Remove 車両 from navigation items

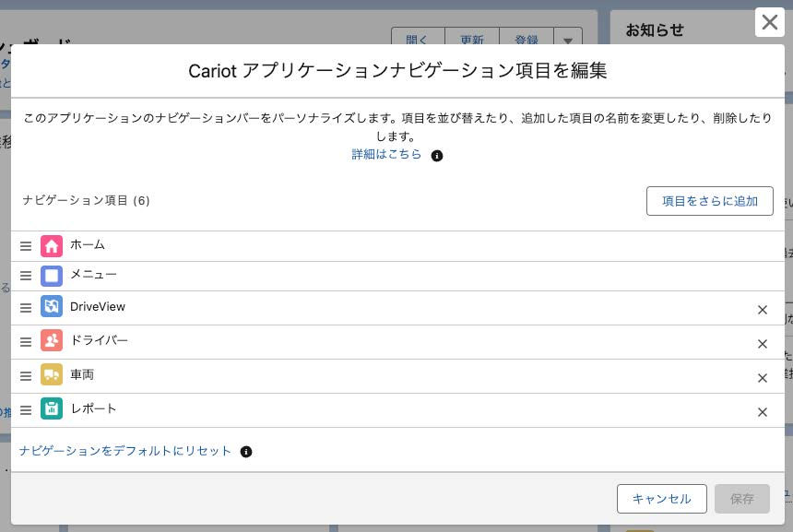click(763, 378)
